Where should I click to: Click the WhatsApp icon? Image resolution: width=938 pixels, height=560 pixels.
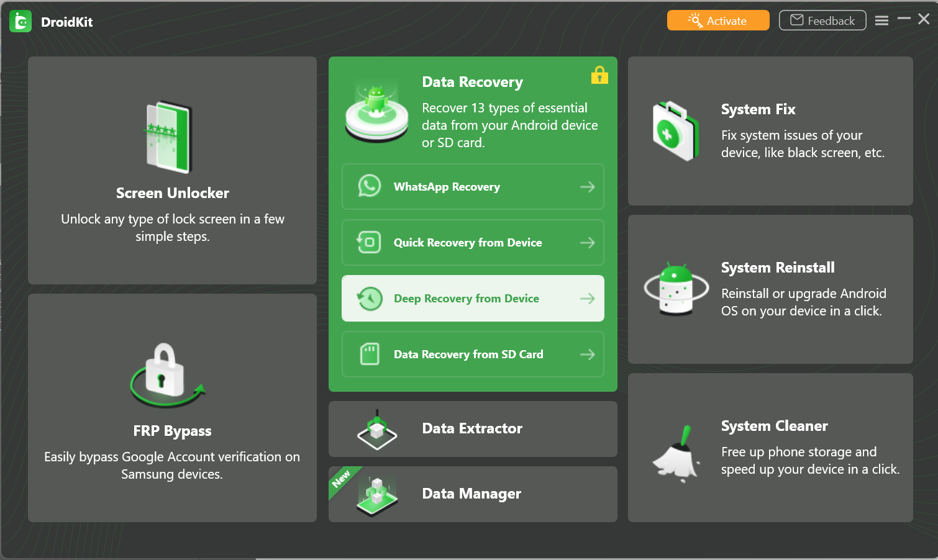(x=370, y=186)
